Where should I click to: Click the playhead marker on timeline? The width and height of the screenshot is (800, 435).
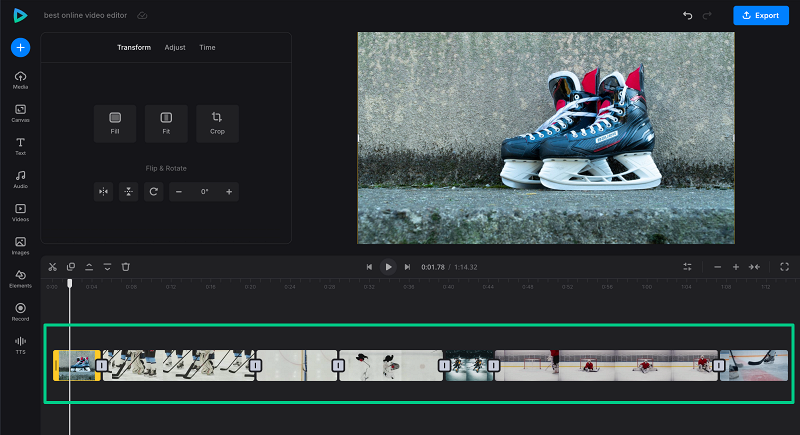pos(70,283)
